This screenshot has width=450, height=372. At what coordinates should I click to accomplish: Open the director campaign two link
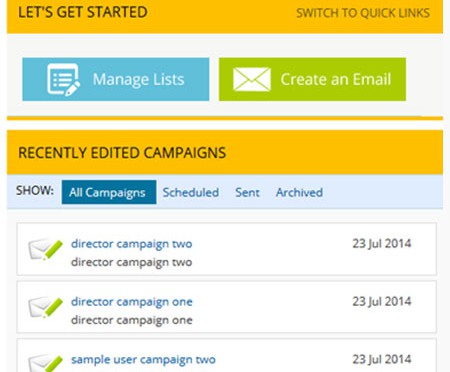tap(131, 244)
